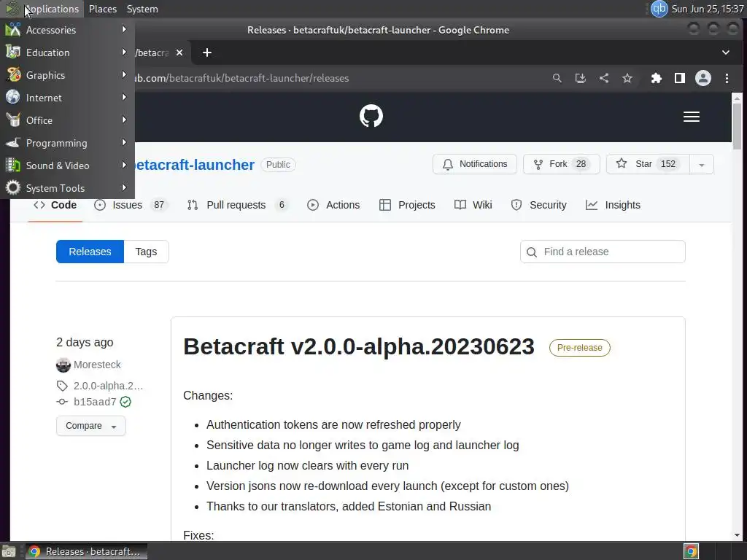Select the Releases toggle button
747x560 pixels.
(x=90, y=252)
